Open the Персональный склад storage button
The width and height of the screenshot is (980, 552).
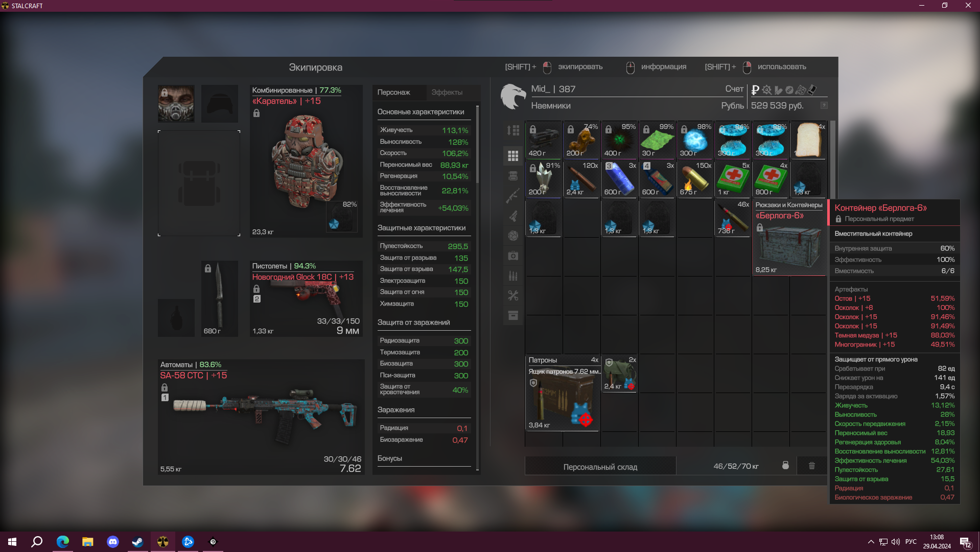tap(600, 467)
